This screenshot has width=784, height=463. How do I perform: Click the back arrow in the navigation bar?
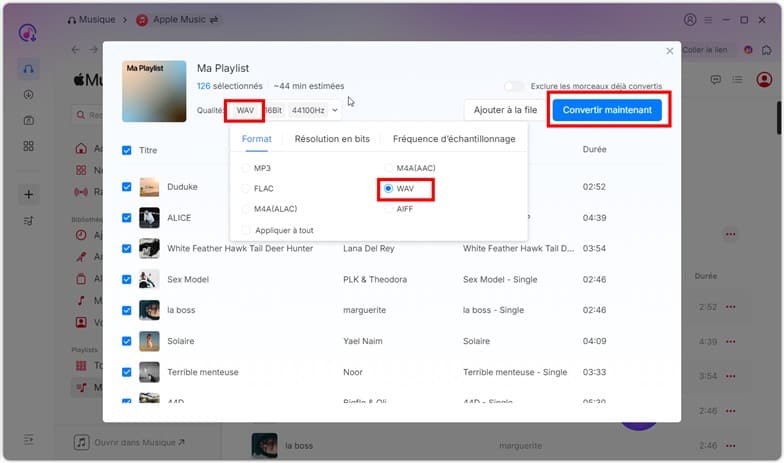[76, 50]
